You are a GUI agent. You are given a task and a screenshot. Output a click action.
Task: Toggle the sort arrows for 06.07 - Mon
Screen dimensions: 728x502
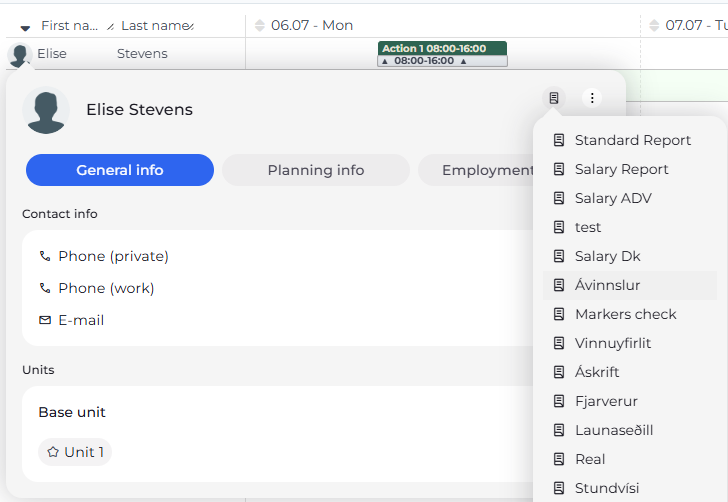click(260, 26)
